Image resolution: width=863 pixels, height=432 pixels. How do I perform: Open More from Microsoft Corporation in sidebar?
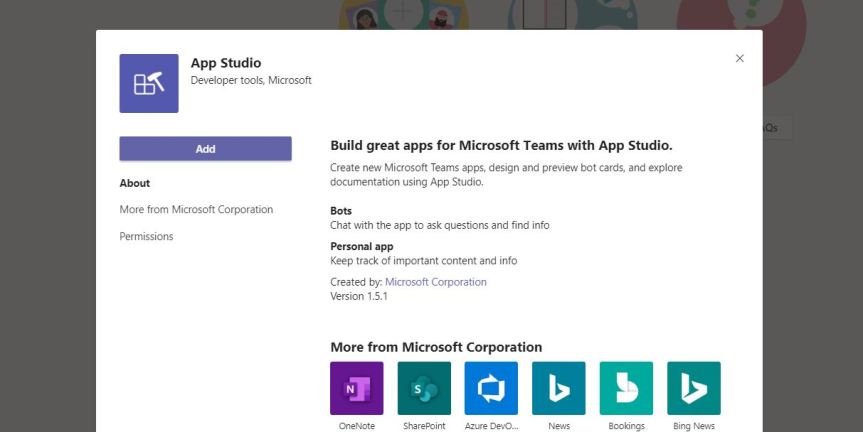tap(196, 210)
